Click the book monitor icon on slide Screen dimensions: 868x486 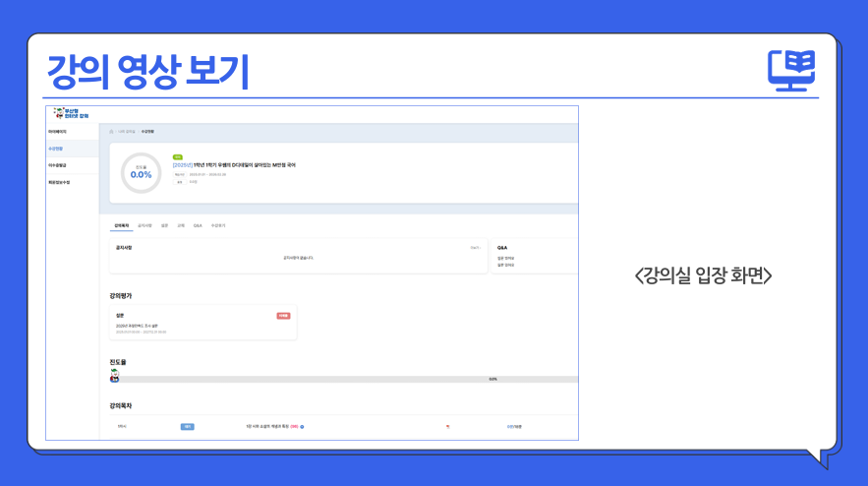click(791, 71)
